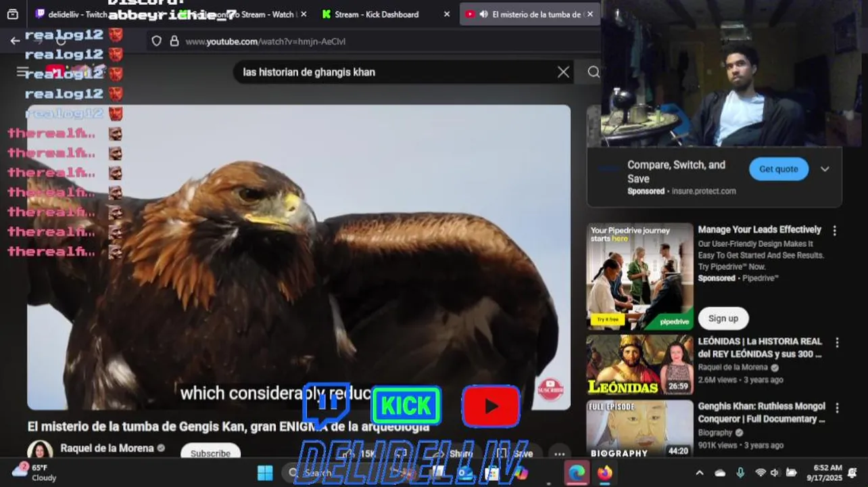Play the LEÓNIDAS video thumbnail
Viewport: 868px width, 487px height.
click(640, 365)
